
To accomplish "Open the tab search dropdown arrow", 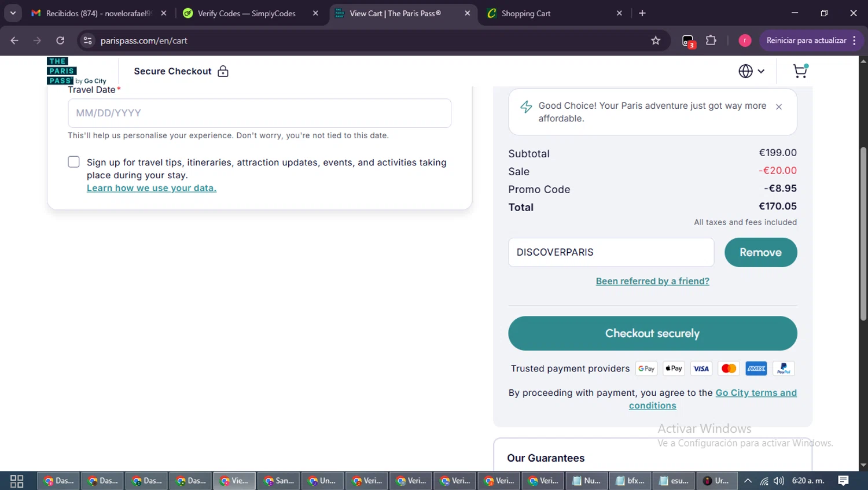I will pos(13,13).
